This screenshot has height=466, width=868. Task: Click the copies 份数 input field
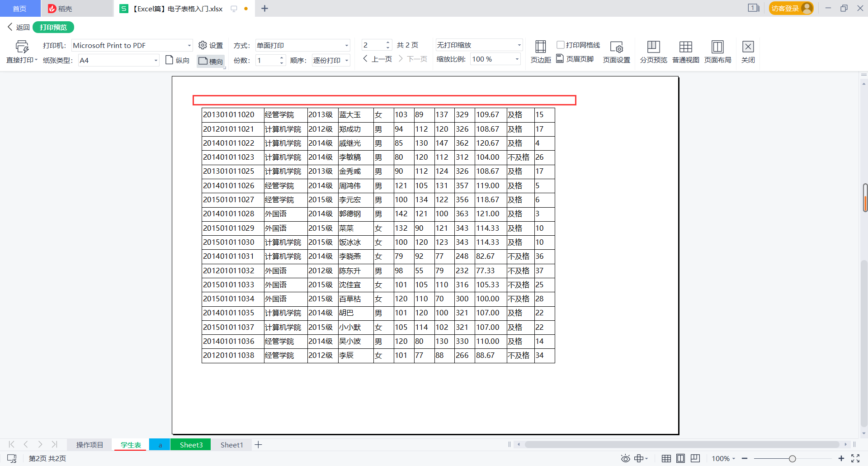[x=267, y=60]
